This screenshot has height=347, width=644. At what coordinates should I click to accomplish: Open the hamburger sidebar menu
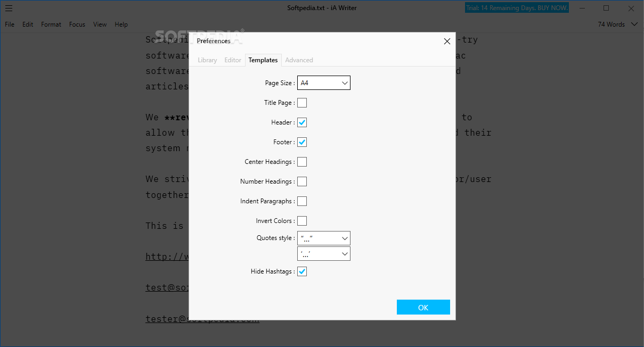click(9, 8)
